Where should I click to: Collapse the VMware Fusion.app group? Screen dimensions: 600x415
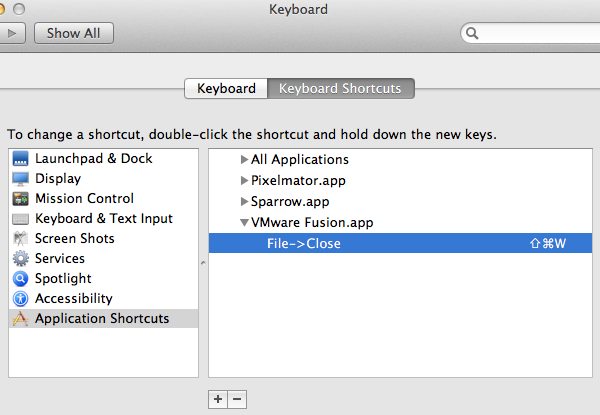[x=244, y=223]
